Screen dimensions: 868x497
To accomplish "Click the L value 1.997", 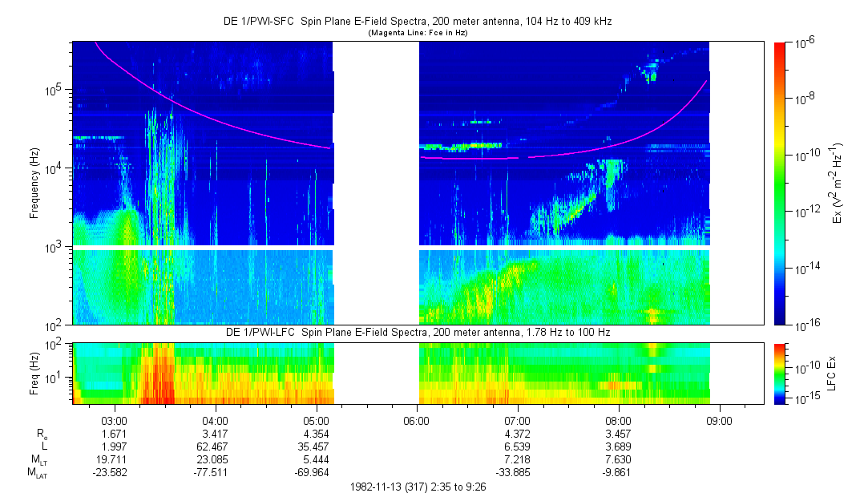I will coord(114,446).
